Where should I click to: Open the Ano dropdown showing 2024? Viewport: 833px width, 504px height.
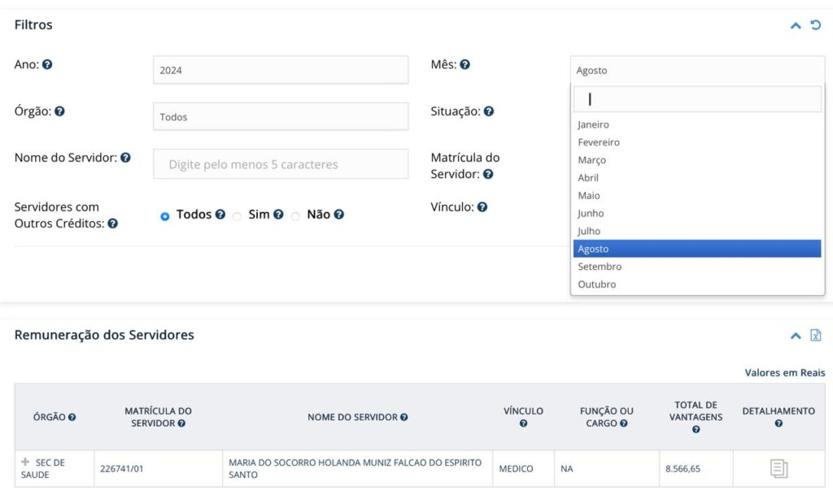point(281,70)
